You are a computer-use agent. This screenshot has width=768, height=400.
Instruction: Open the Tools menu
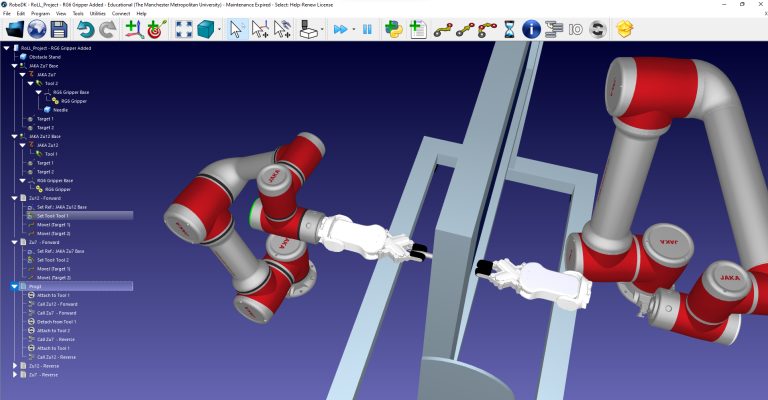(x=78, y=14)
